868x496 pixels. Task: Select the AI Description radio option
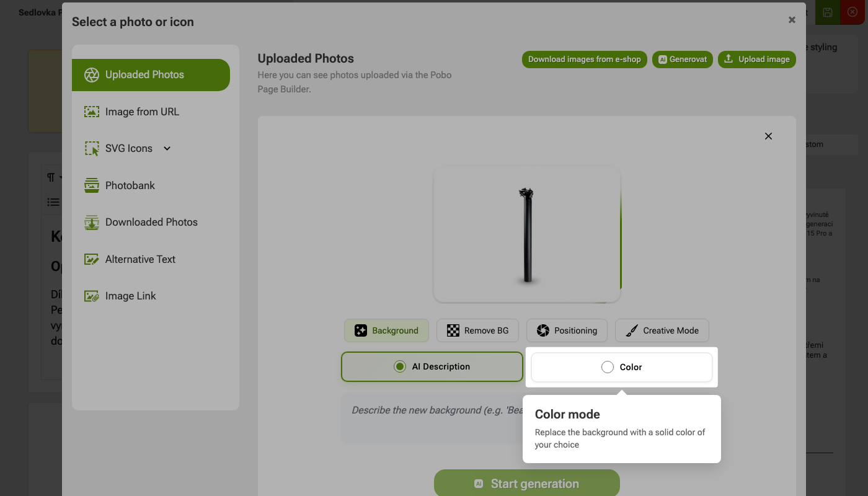point(432,366)
